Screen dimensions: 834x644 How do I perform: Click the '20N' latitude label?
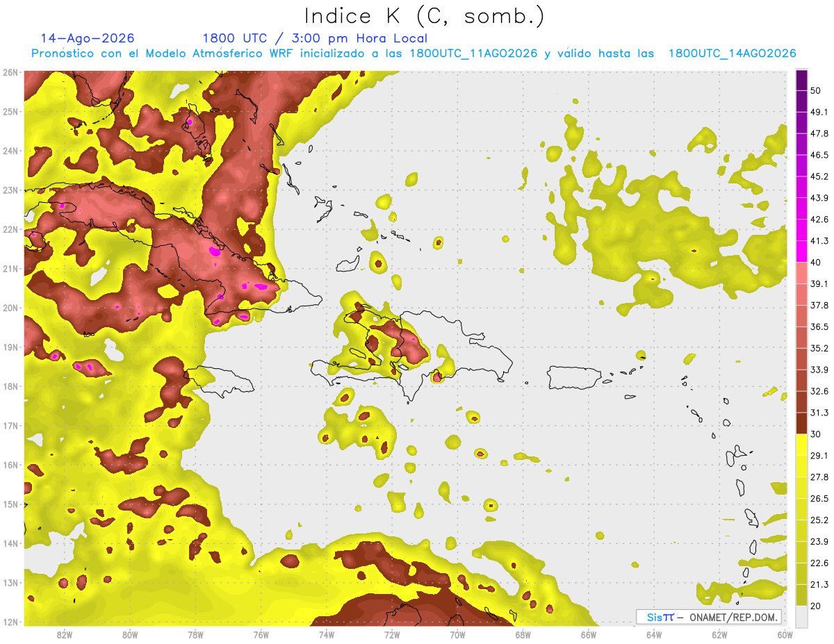point(10,308)
